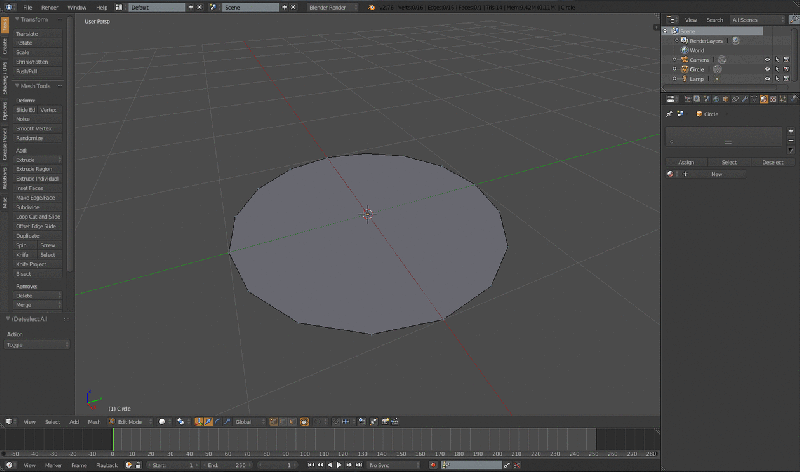Open the Toggle action dropdown

(x=37, y=345)
